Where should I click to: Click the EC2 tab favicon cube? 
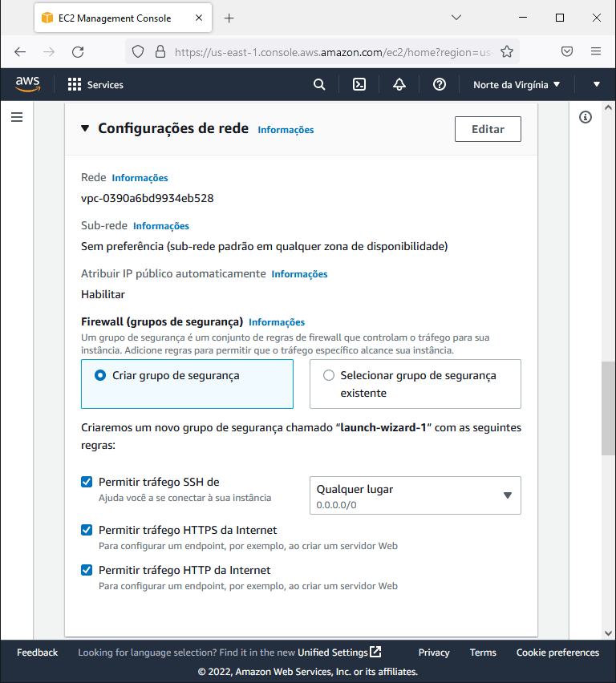(47, 18)
